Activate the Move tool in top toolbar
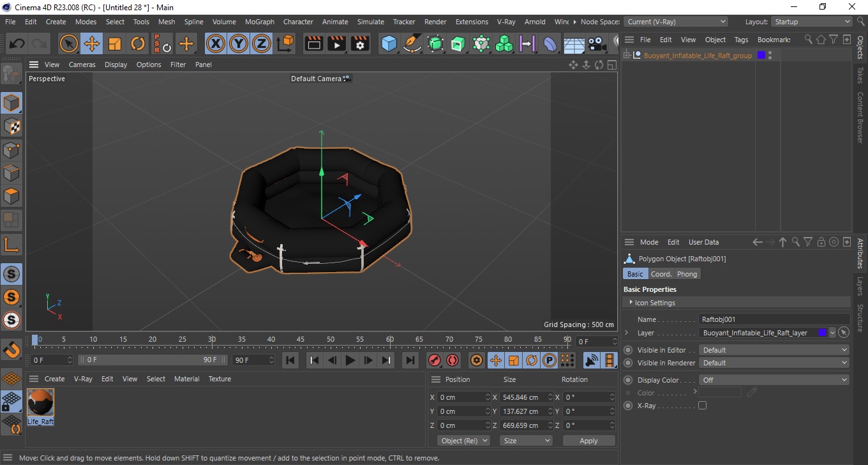 pyautogui.click(x=92, y=43)
